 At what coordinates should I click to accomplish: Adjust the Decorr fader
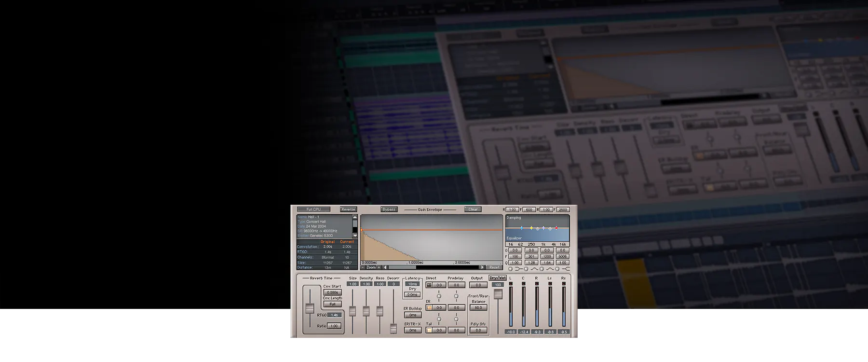pos(393,328)
